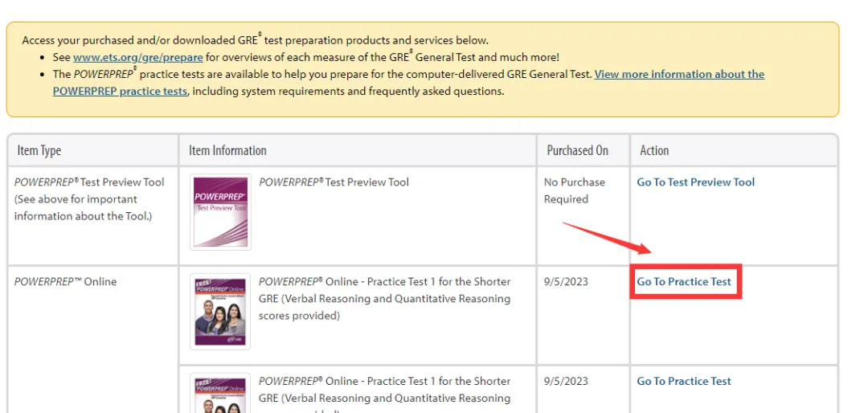Click the Item Type column header
This screenshot has width=868, height=413.
tap(39, 150)
